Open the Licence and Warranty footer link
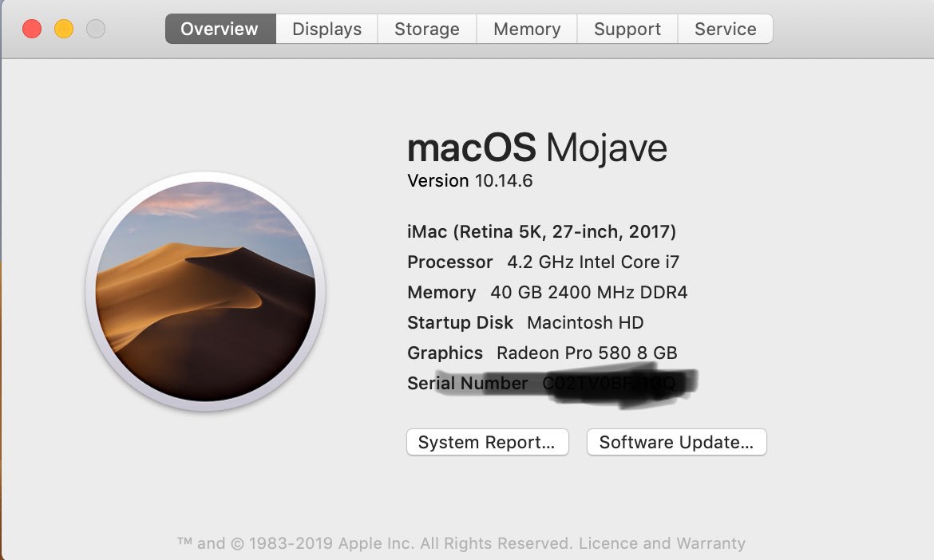The image size is (934, 560). coord(662,543)
